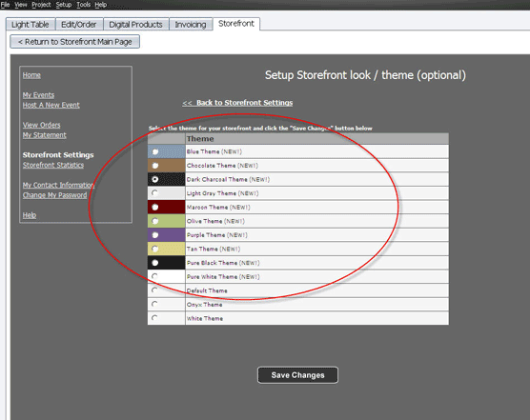This screenshot has height=420, width=530.
Task: Choose the Purple Theme radio button
Action: tap(155, 234)
